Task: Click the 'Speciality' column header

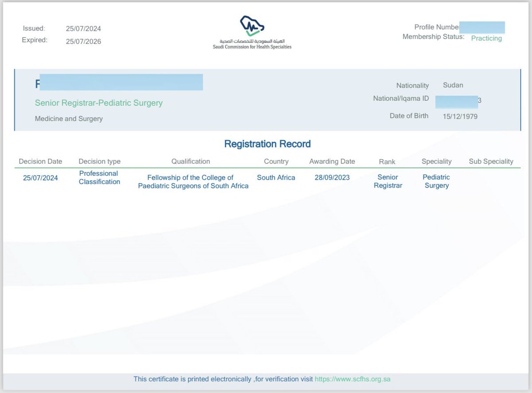Action: [437, 161]
